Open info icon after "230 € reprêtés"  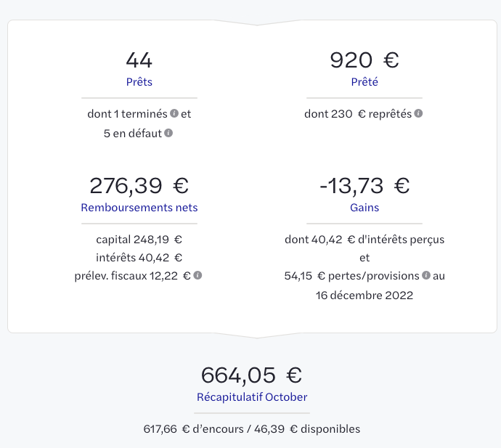418,114
